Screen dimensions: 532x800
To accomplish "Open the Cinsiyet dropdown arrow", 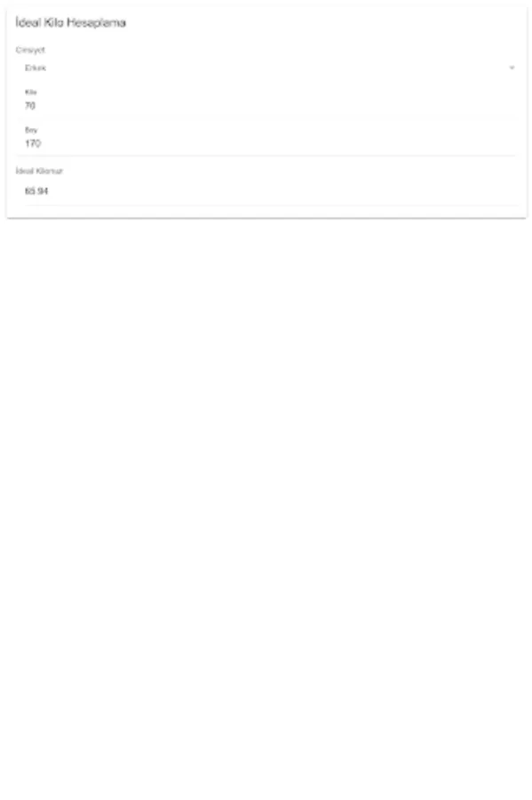I will coord(512,68).
